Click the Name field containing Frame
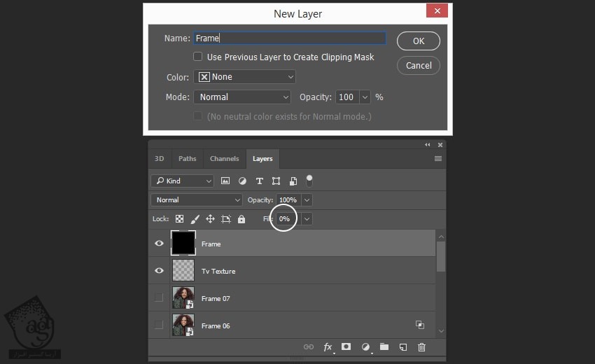The width and height of the screenshot is (595, 364). pos(289,38)
